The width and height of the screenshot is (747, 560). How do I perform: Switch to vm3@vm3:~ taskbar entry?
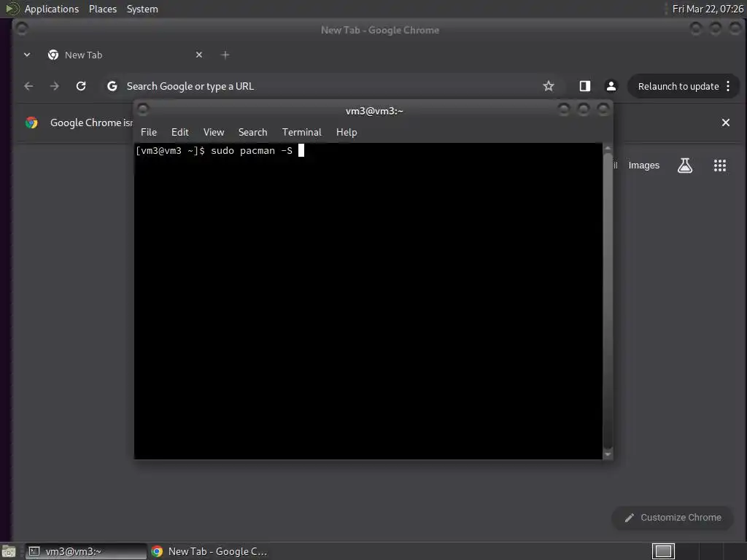pyautogui.click(x=86, y=551)
